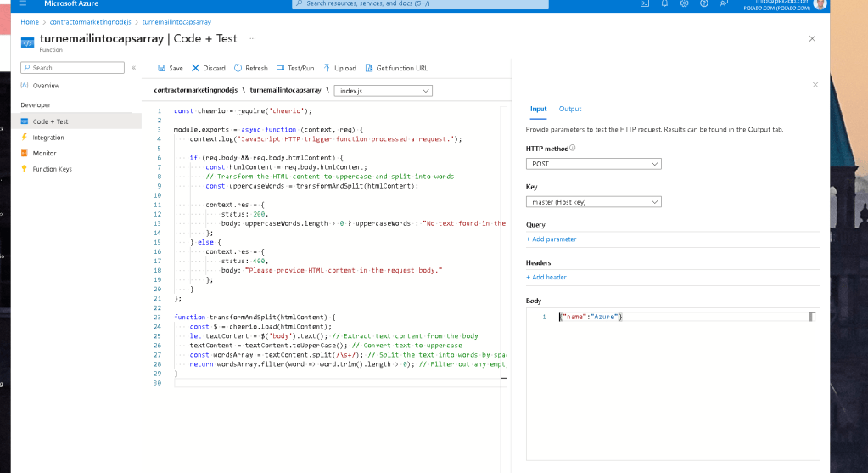
Task: Collapse the sidebar with double chevron
Action: pos(133,68)
